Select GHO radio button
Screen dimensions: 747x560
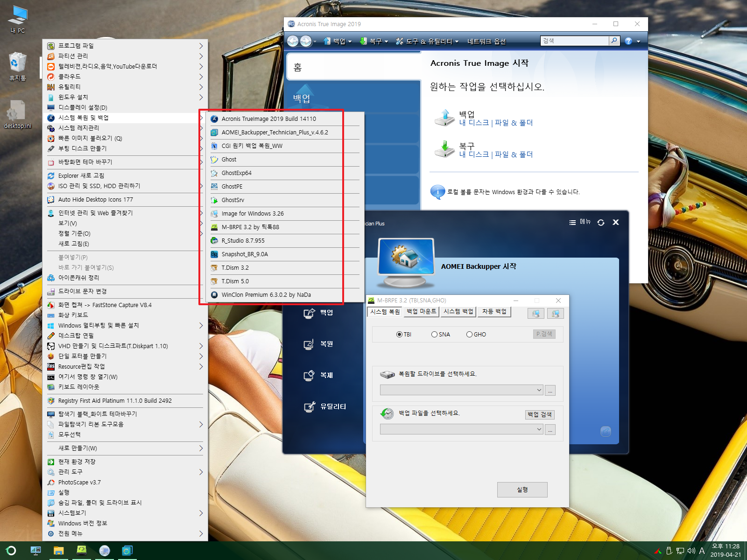[469, 335]
